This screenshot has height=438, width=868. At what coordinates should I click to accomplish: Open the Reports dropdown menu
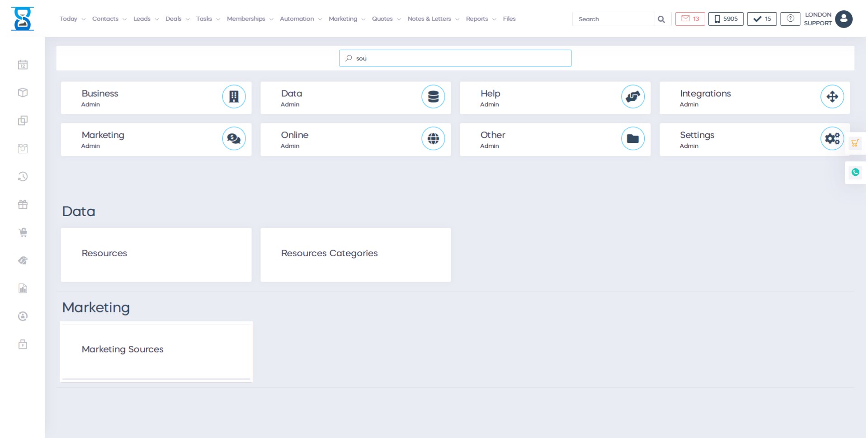point(481,19)
